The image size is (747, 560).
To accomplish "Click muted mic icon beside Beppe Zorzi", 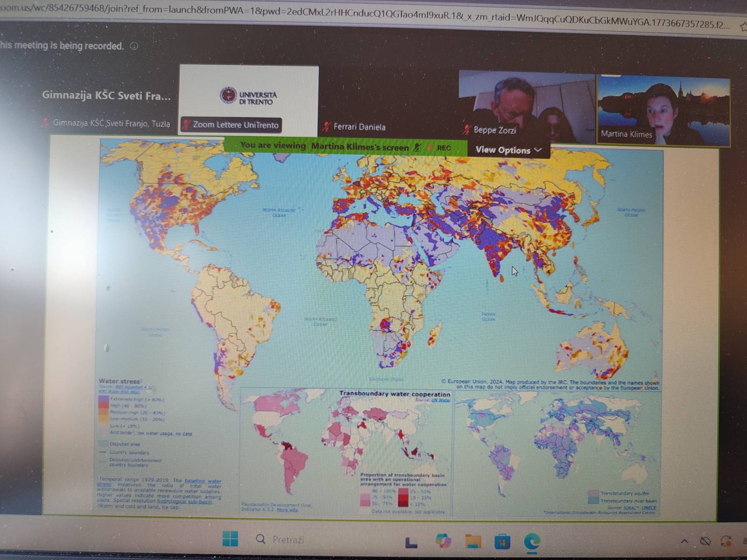I will pyautogui.click(x=466, y=130).
